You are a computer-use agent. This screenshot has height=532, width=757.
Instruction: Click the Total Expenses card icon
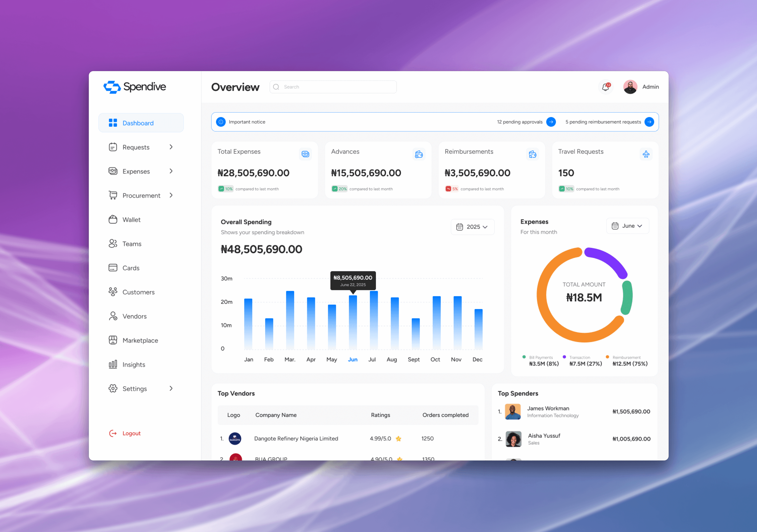click(x=305, y=154)
